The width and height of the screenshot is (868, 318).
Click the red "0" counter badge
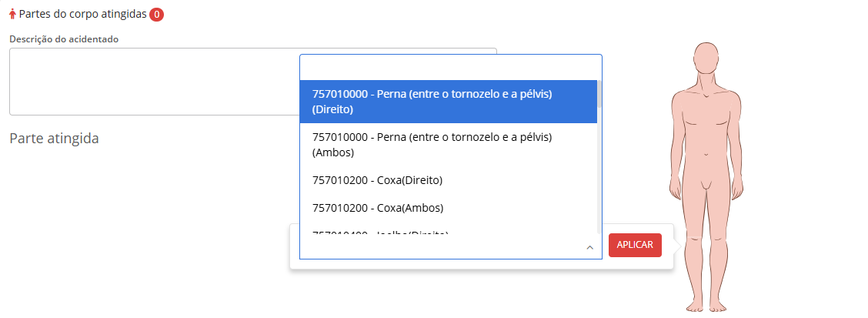point(156,15)
